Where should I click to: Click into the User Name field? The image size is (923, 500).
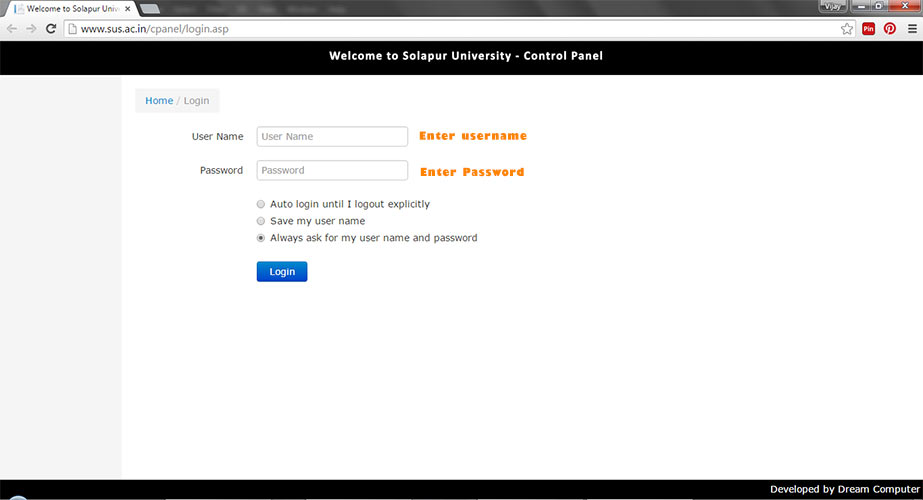pyautogui.click(x=332, y=136)
